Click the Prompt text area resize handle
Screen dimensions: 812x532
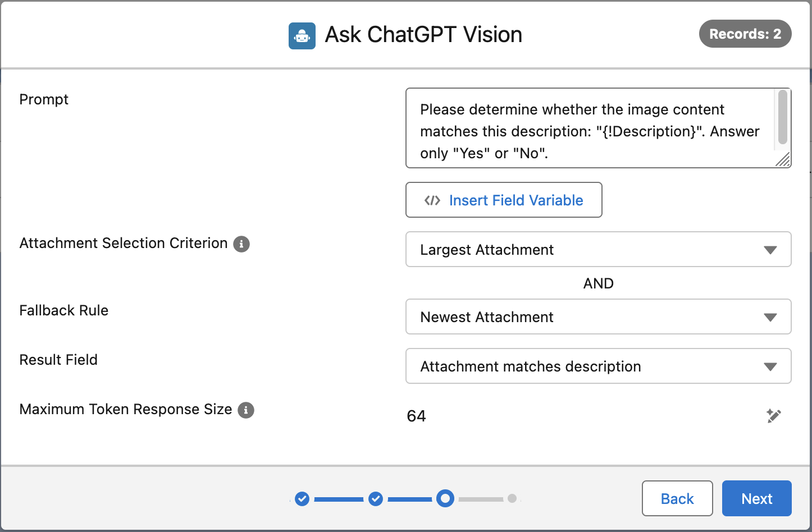click(783, 160)
